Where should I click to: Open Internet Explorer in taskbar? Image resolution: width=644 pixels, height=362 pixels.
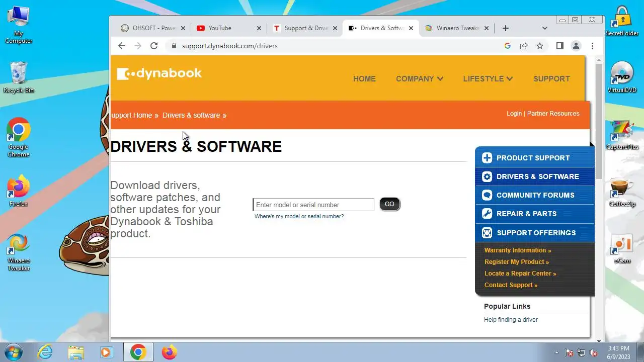[45, 352]
